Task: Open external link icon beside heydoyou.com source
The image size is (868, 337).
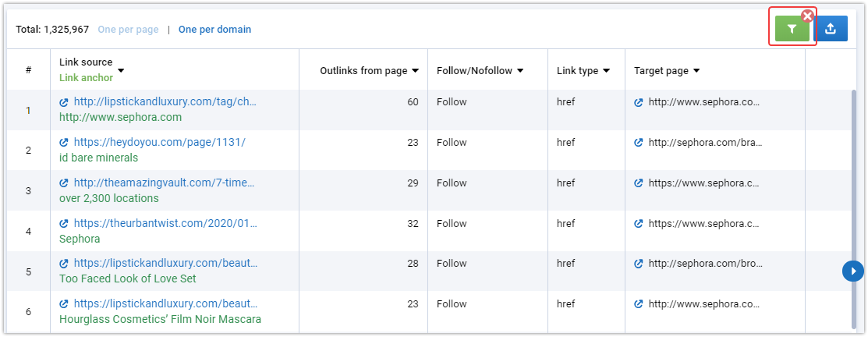Action: point(64,143)
